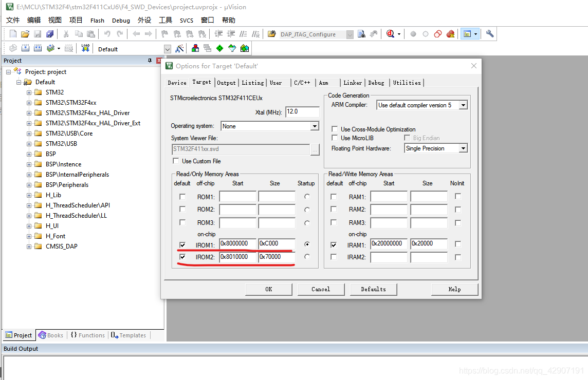Collapse the Default target node
This screenshot has width=588, height=380.
click(x=19, y=82)
